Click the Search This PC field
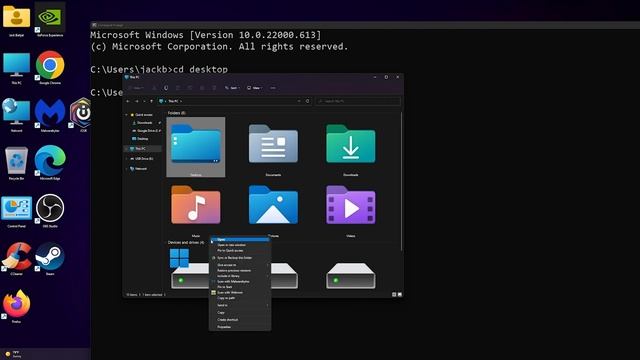 (358, 101)
